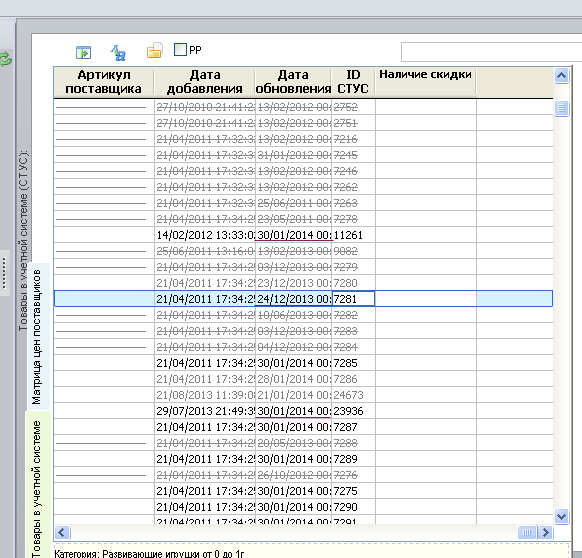Image resolution: width=582 pixels, height=558 pixels.
Task: Select the ID cell 7282
Action: (353, 315)
